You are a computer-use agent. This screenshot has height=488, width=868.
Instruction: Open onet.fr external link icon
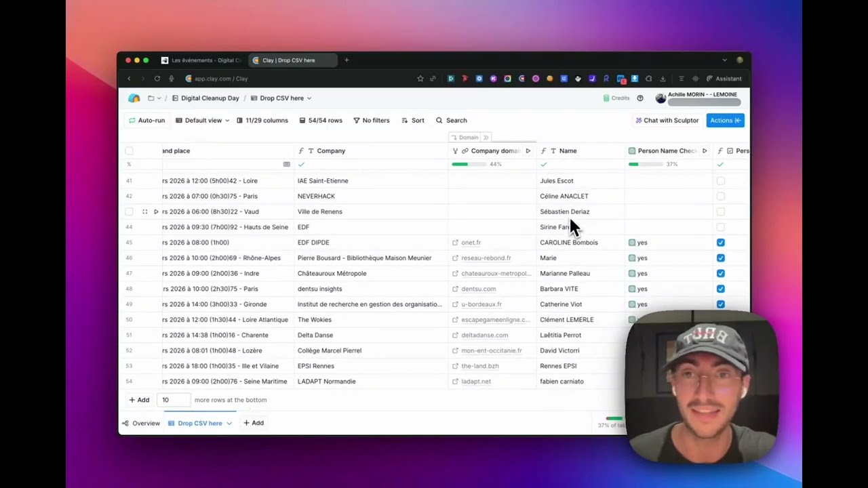[456, 243]
